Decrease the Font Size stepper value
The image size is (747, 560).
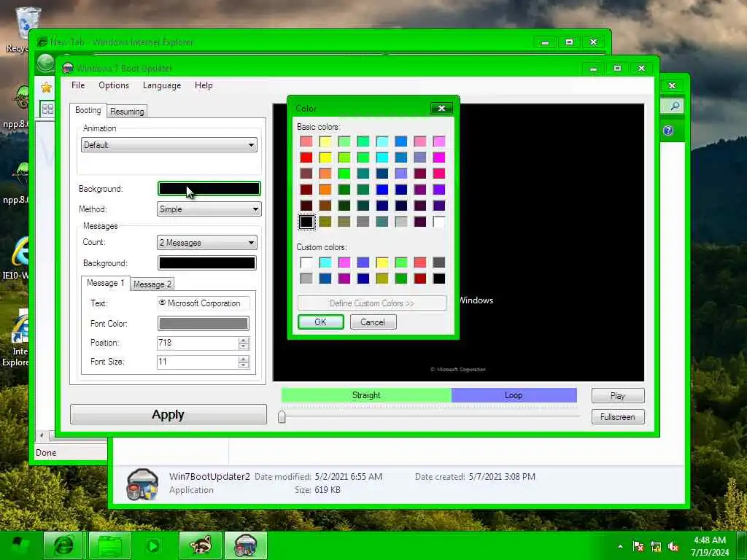(x=244, y=365)
